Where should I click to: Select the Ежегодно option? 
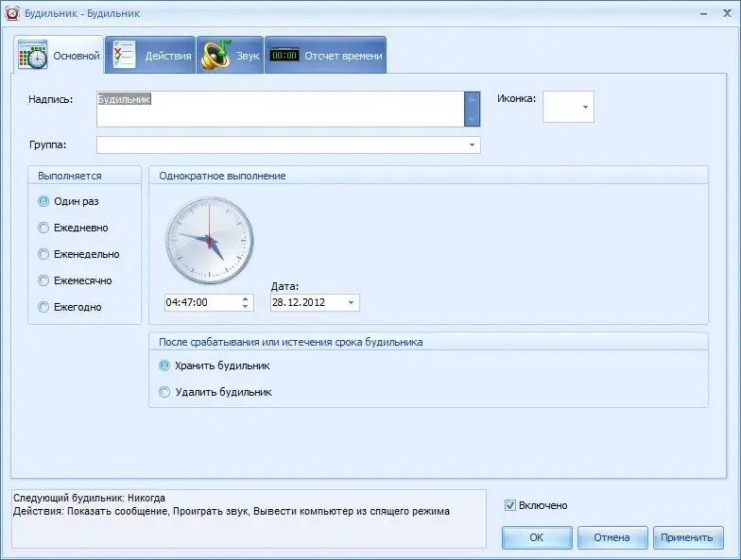70,308
